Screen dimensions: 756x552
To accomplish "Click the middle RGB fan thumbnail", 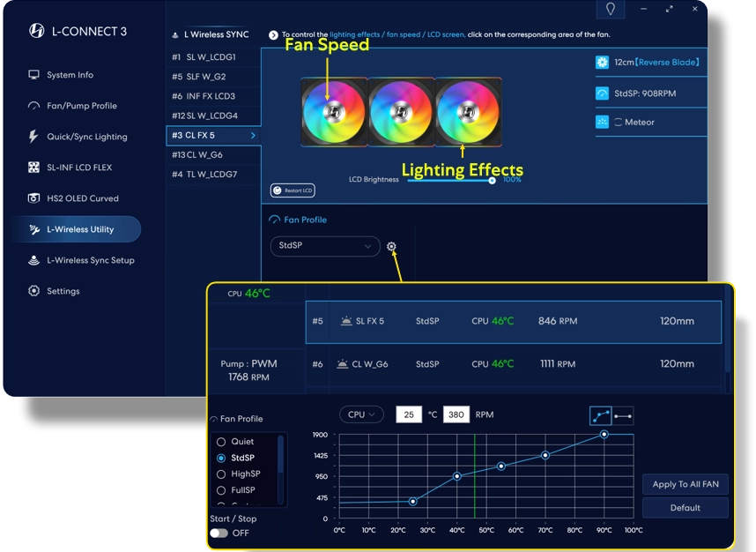I will [x=401, y=111].
